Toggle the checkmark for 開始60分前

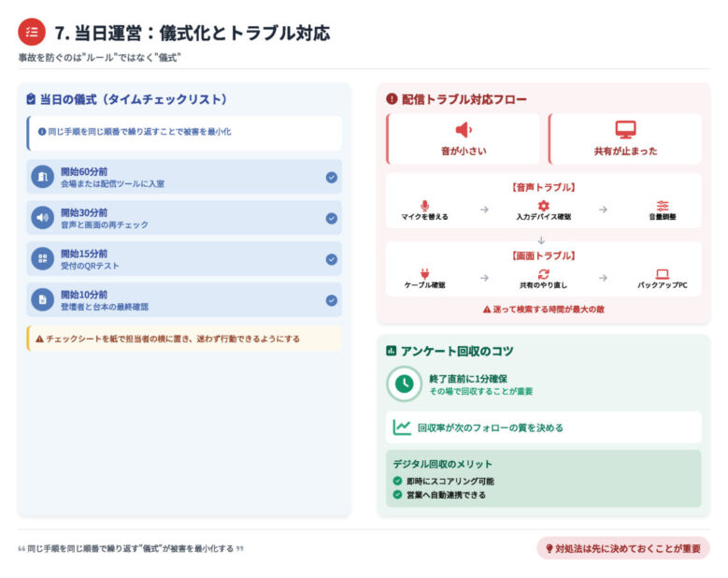coord(331,177)
